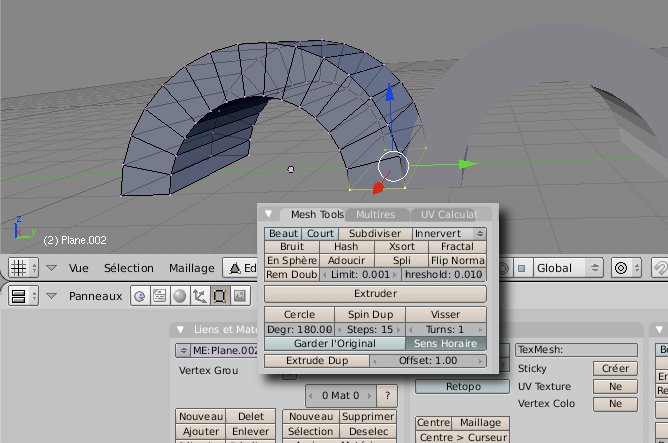Open the Panneaux menu
This screenshot has height=443, width=668.
pos(95,296)
